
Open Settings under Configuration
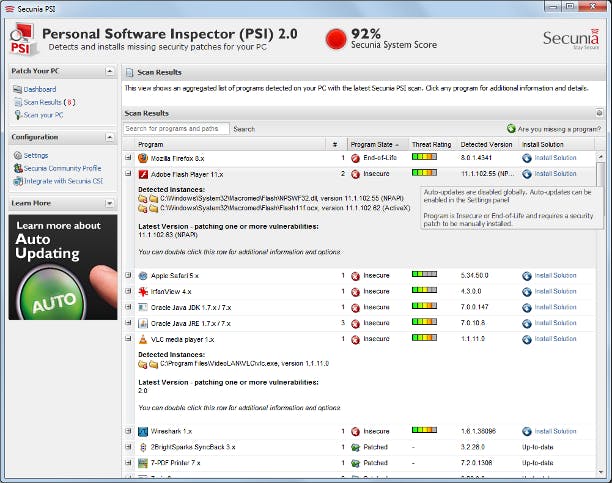pyautogui.click(x=36, y=155)
